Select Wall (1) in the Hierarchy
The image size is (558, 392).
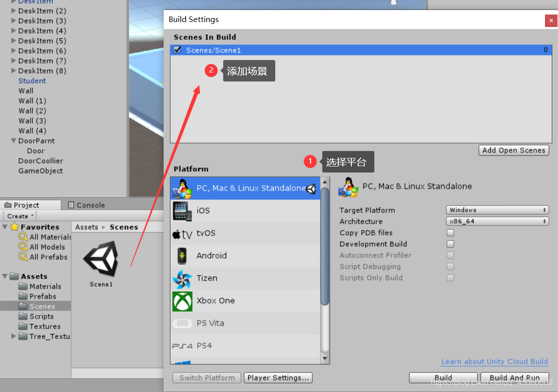click(x=32, y=100)
